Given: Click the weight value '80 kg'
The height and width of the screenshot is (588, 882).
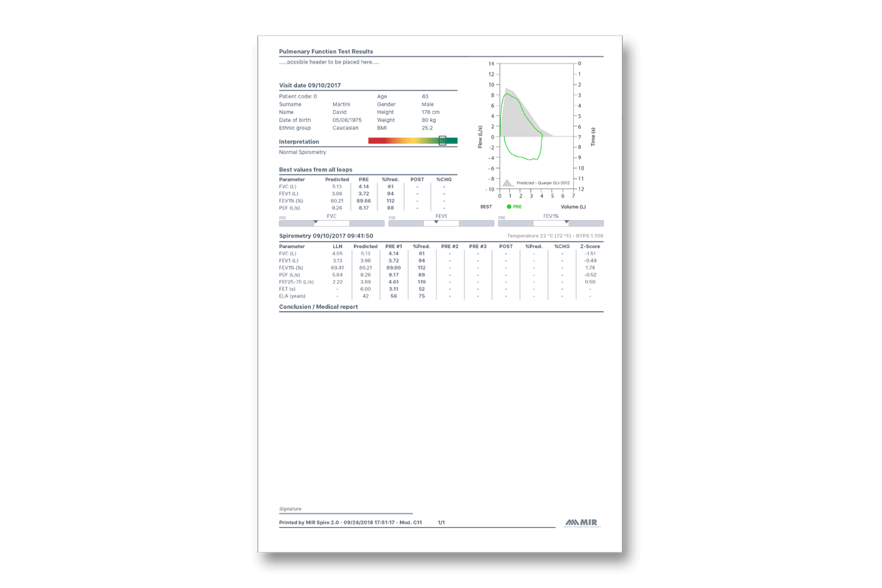Looking at the screenshot, I should tap(429, 120).
